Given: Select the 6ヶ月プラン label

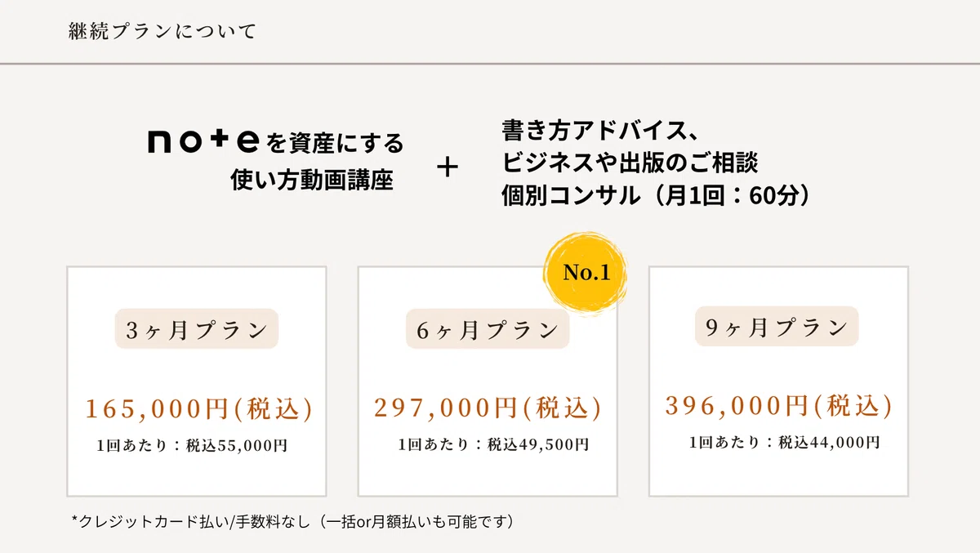Looking at the screenshot, I should (x=488, y=329).
